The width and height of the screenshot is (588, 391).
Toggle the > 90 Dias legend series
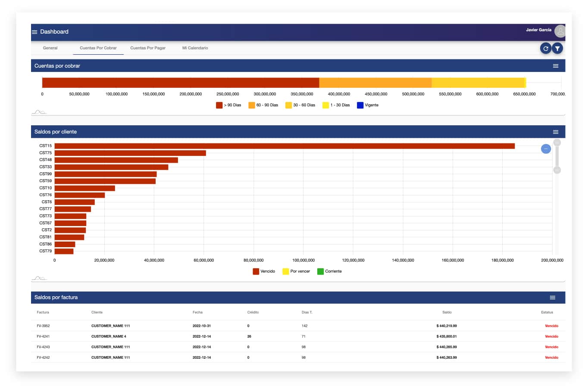(x=228, y=105)
